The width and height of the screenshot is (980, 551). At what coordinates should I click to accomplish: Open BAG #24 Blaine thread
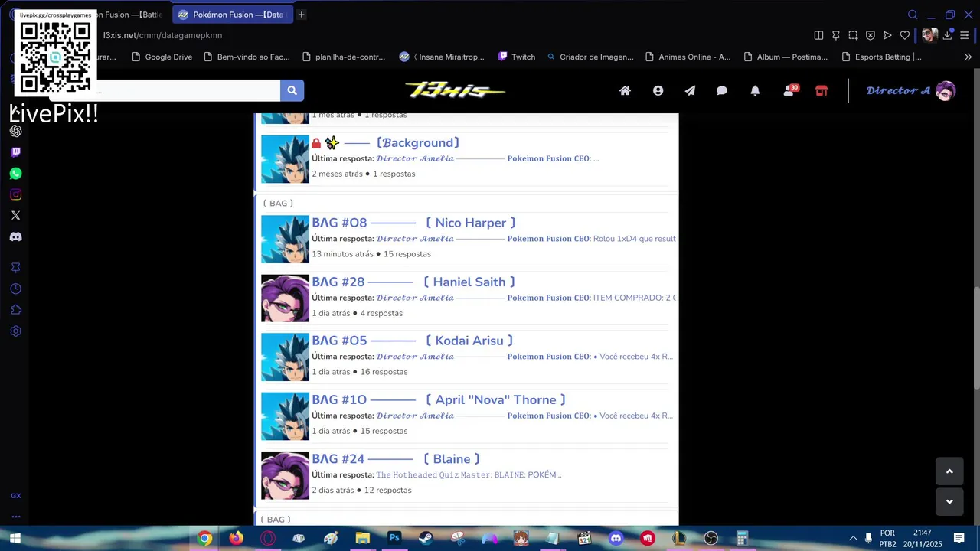(396, 458)
